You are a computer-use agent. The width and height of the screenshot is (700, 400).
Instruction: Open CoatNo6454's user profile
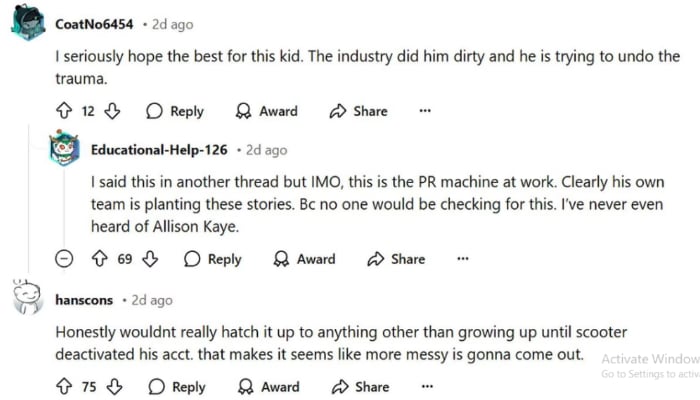click(x=93, y=24)
